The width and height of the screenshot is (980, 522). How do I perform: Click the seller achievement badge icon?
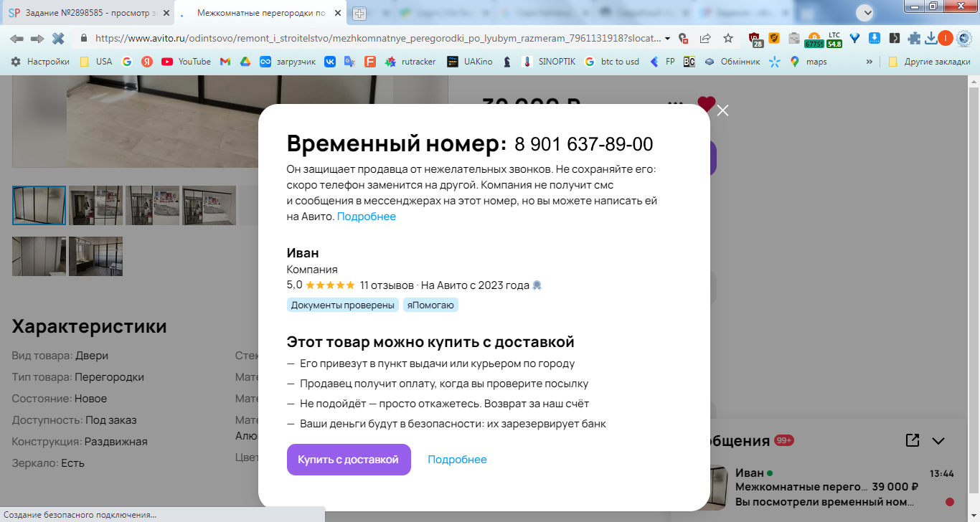(537, 285)
